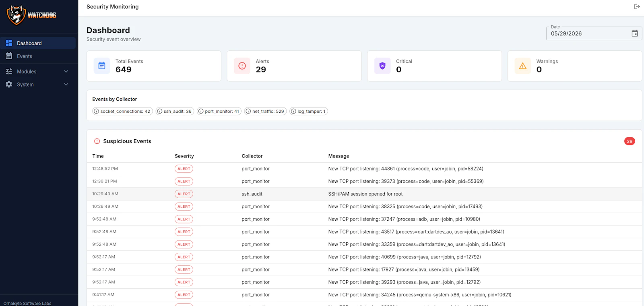Open the calendar picker icon in Date field

click(635, 33)
